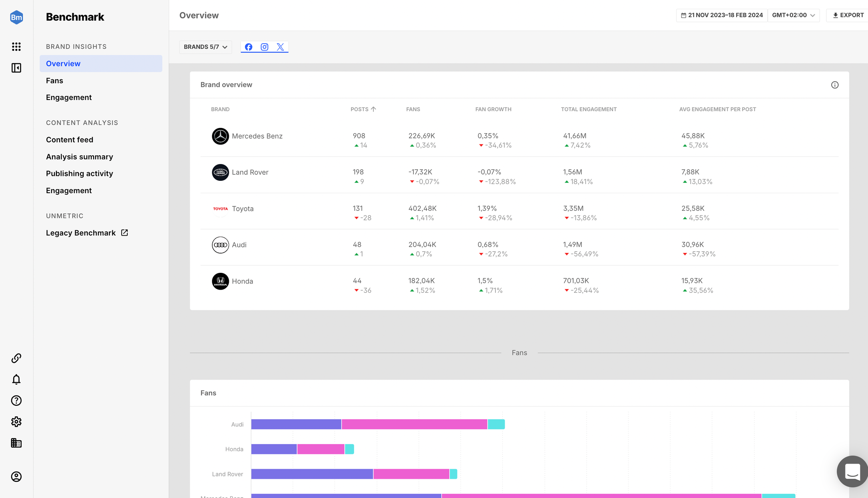Click Honda total engagement 701,03K
868x498 pixels.
click(576, 281)
